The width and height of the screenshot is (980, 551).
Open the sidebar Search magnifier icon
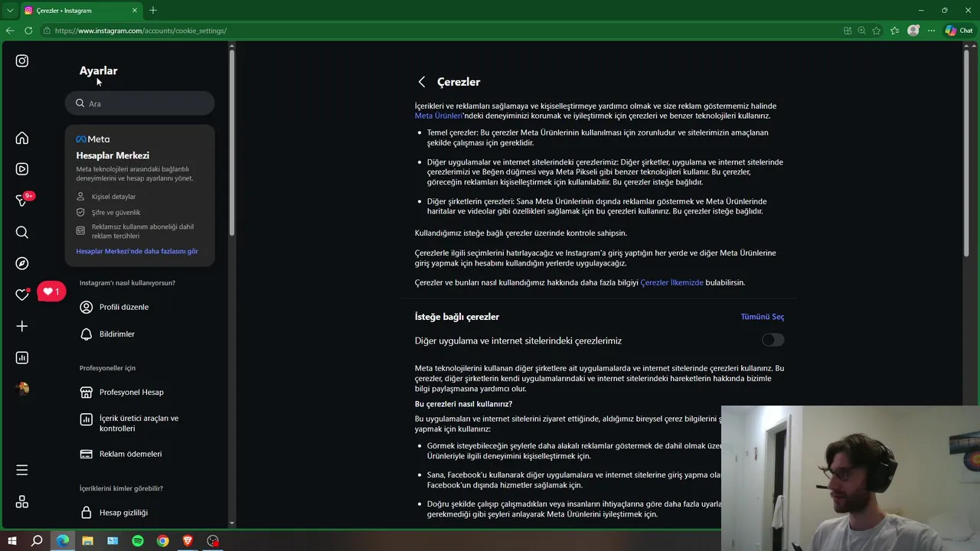22,232
